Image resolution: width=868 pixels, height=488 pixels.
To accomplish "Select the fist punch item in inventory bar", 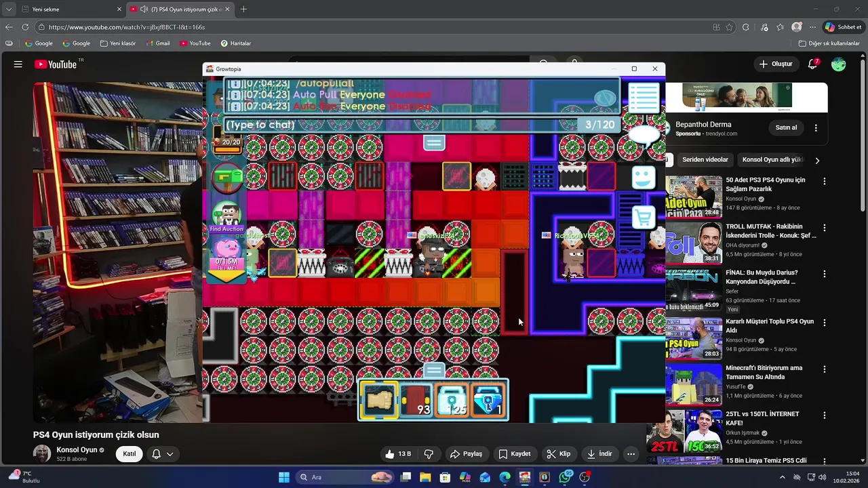I will tap(378, 401).
